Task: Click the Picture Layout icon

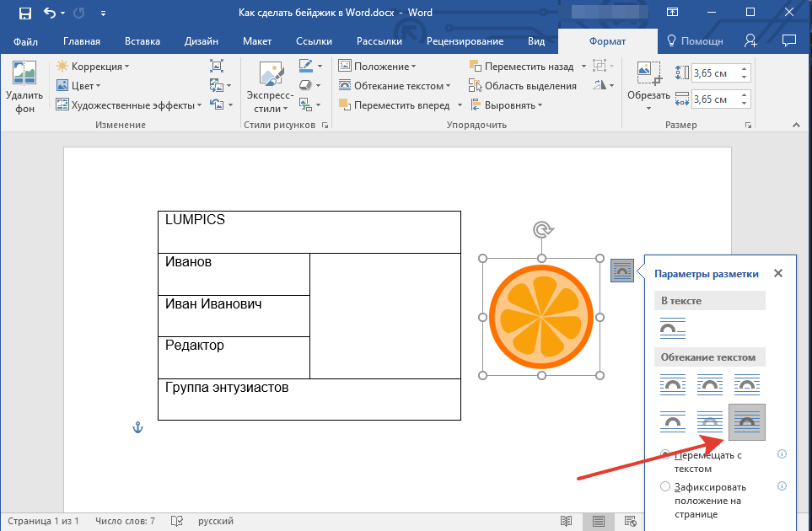Action: (306, 105)
